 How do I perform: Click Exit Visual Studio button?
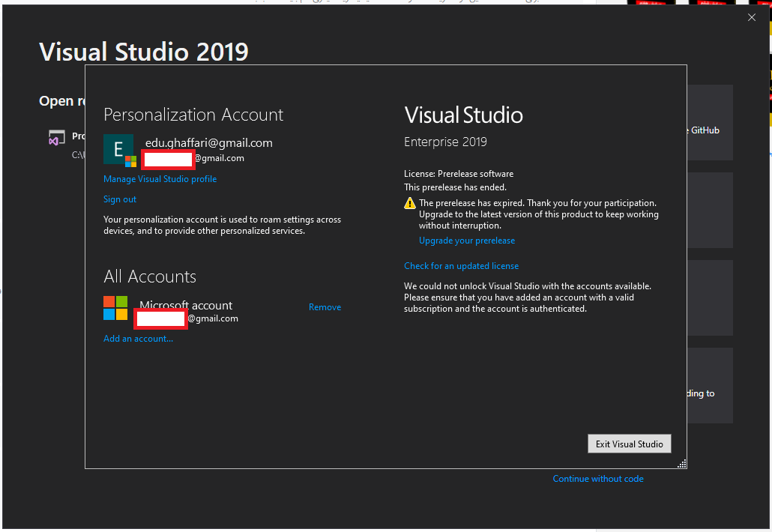630,444
